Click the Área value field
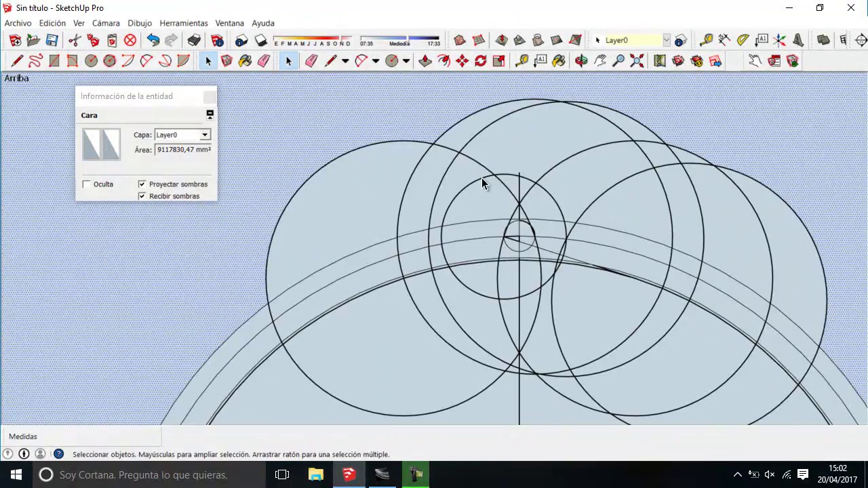The image size is (868, 488). 183,150
